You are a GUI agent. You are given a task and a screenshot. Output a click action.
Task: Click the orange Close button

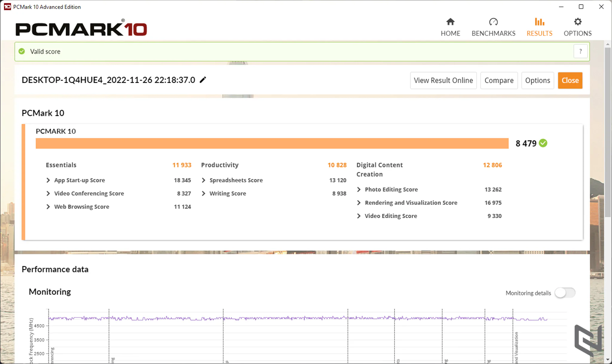(570, 80)
